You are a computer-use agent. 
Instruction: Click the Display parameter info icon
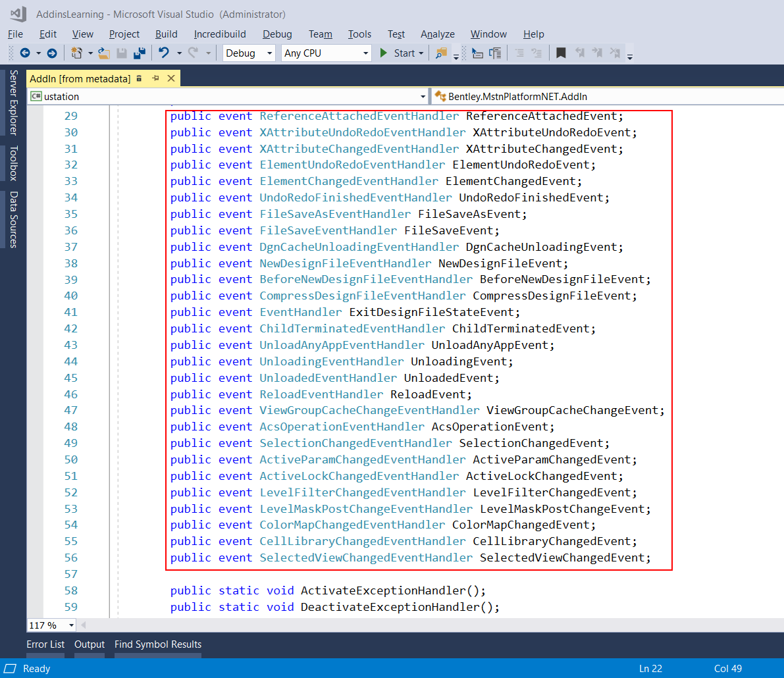coord(496,53)
